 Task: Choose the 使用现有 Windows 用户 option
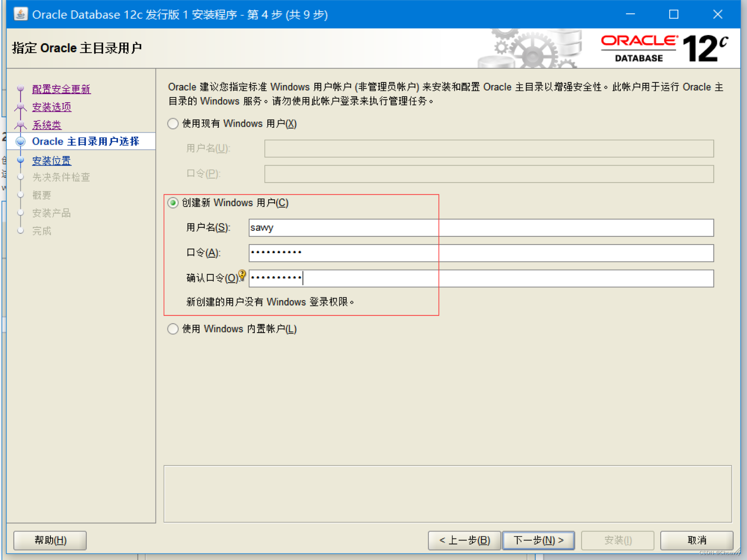pyautogui.click(x=173, y=123)
